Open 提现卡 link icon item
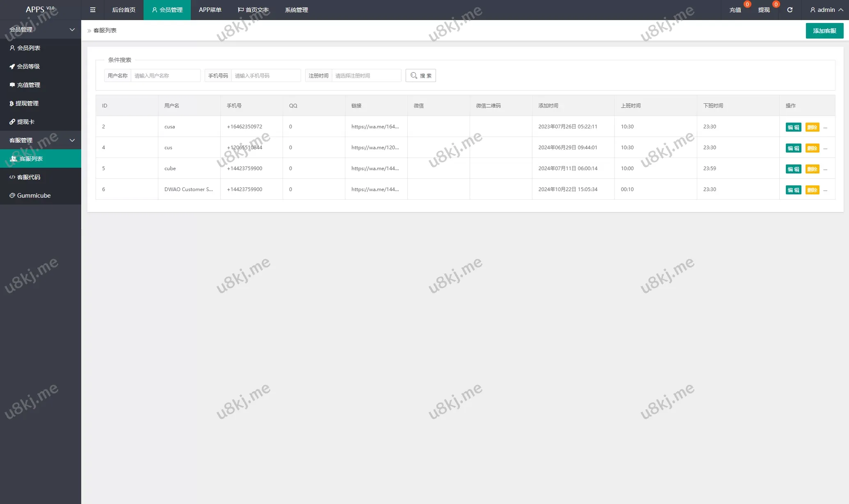Viewport: 849px width, 504px height. (25, 122)
